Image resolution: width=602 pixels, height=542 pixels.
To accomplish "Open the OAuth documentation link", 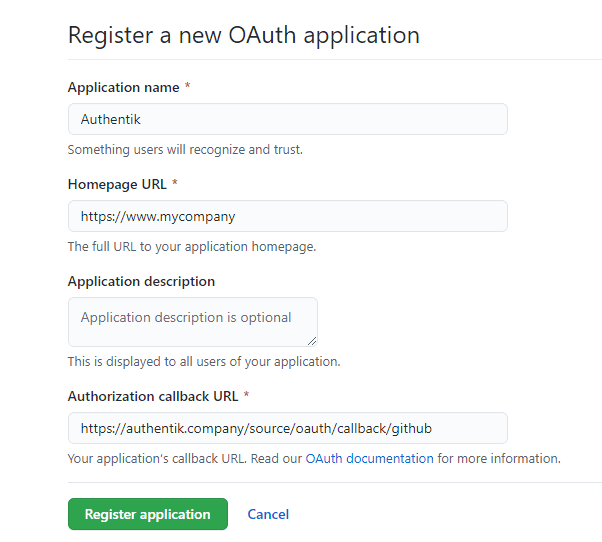I will (369, 459).
